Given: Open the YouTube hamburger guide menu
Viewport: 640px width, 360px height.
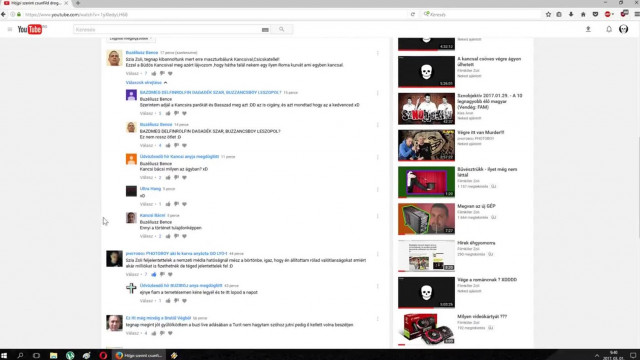Looking at the screenshot, I should [x=10, y=29].
